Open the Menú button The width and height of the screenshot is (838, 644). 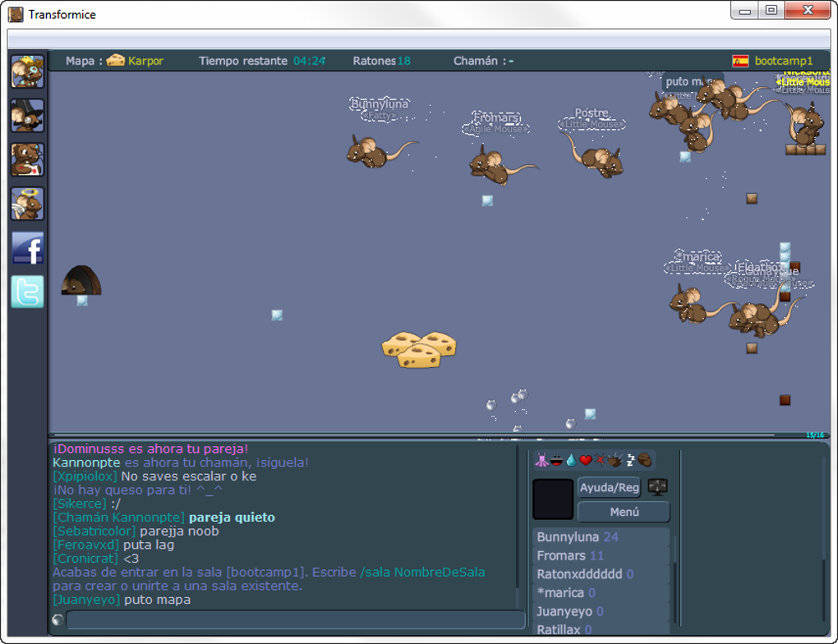624,512
